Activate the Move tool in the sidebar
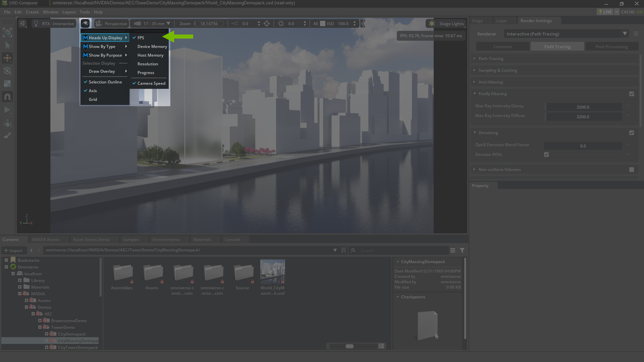This screenshot has width=644, height=362. click(x=7, y=58)
